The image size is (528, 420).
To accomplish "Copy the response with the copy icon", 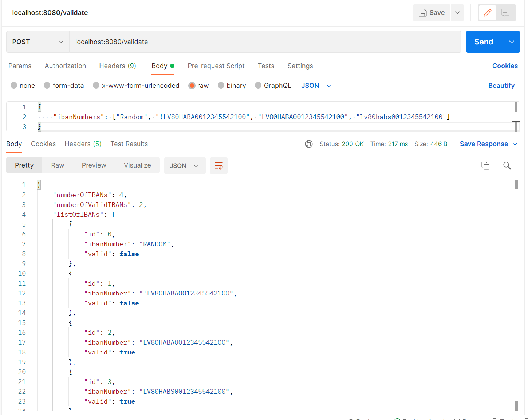I will click(x=485, y=166).
